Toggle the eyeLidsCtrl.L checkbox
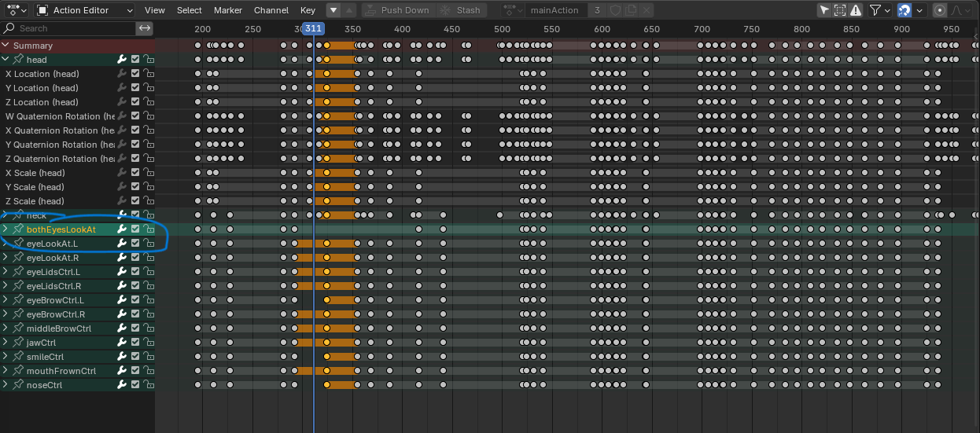 click(x=135, y=272)
